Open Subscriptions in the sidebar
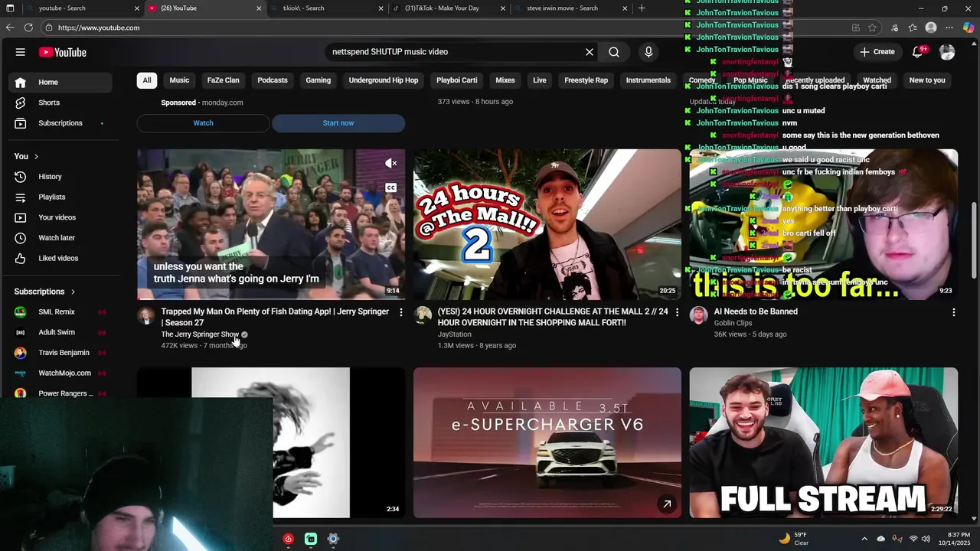980x551 pixels. tap(60, 123)
